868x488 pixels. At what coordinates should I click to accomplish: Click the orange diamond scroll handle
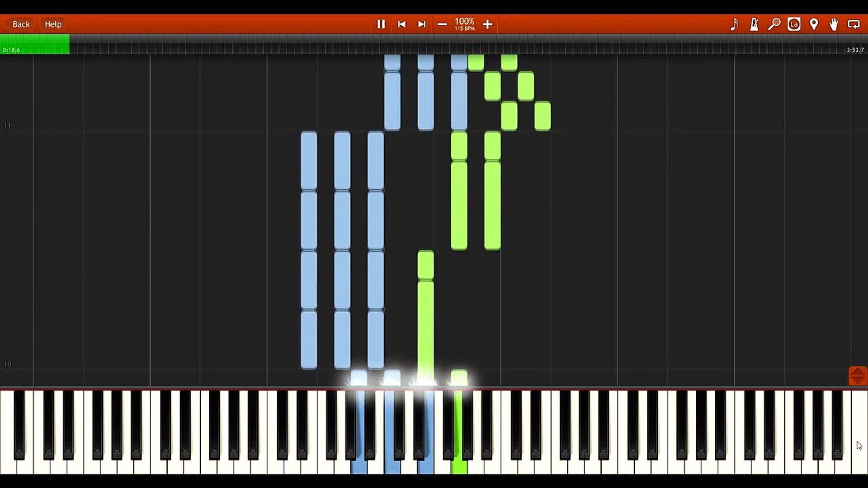pyautogui.click(x=858, y=376)
